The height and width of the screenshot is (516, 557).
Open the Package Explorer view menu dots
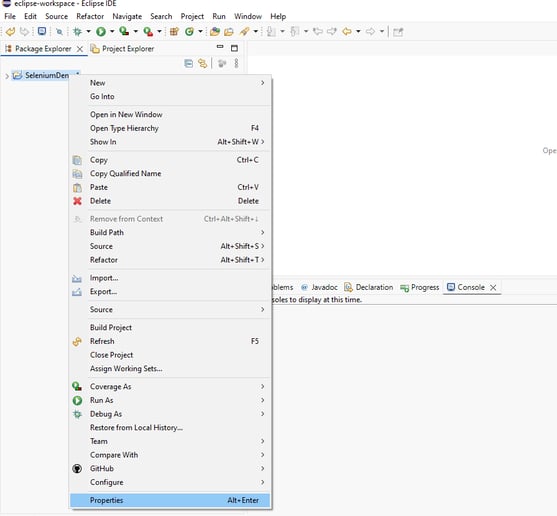pyautogui.click(x=236, y=64)
